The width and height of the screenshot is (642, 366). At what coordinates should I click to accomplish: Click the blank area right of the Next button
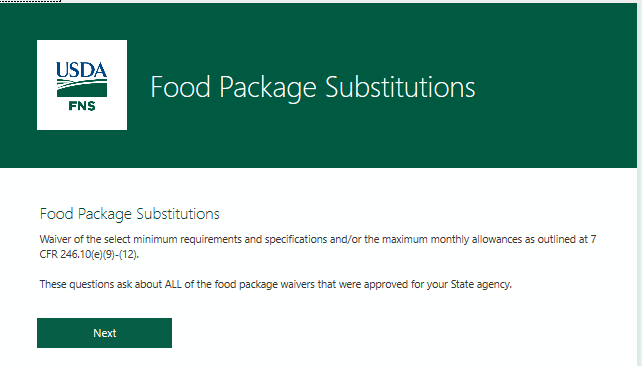pos(368,333)
